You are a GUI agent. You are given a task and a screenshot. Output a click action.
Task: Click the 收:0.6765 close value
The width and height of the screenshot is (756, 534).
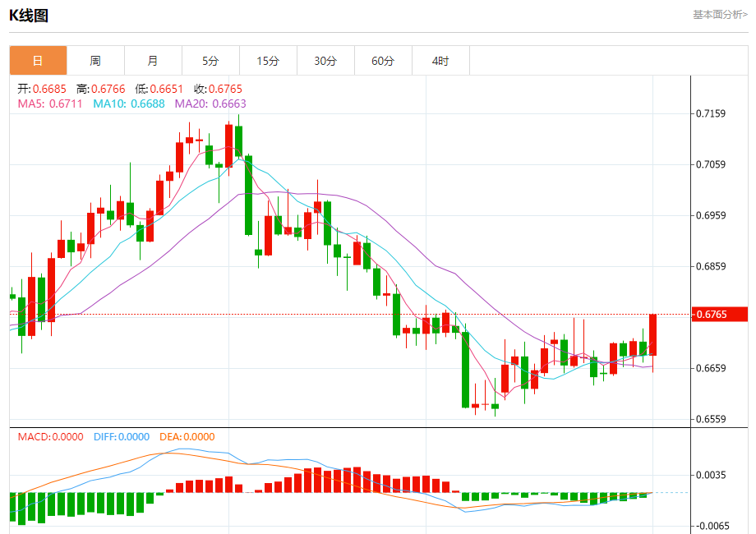(x=218, y=89)
